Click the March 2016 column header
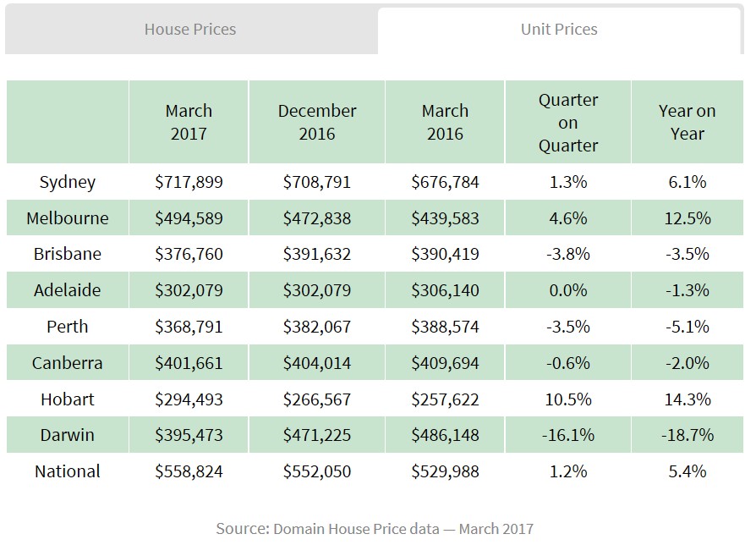The height and width of the screenshot is (545, 756). tap(445, 122)
